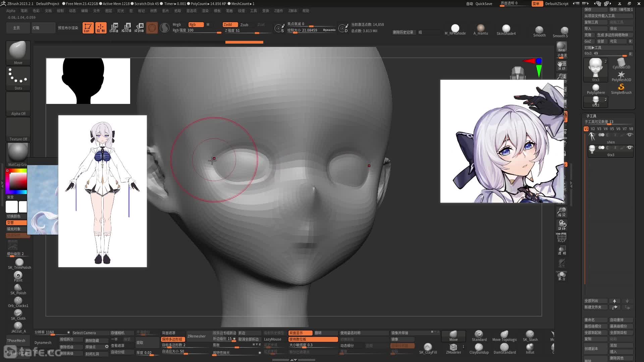
Task: Pick the SK_Cloth brush
Action: click(x=18, y=315)
